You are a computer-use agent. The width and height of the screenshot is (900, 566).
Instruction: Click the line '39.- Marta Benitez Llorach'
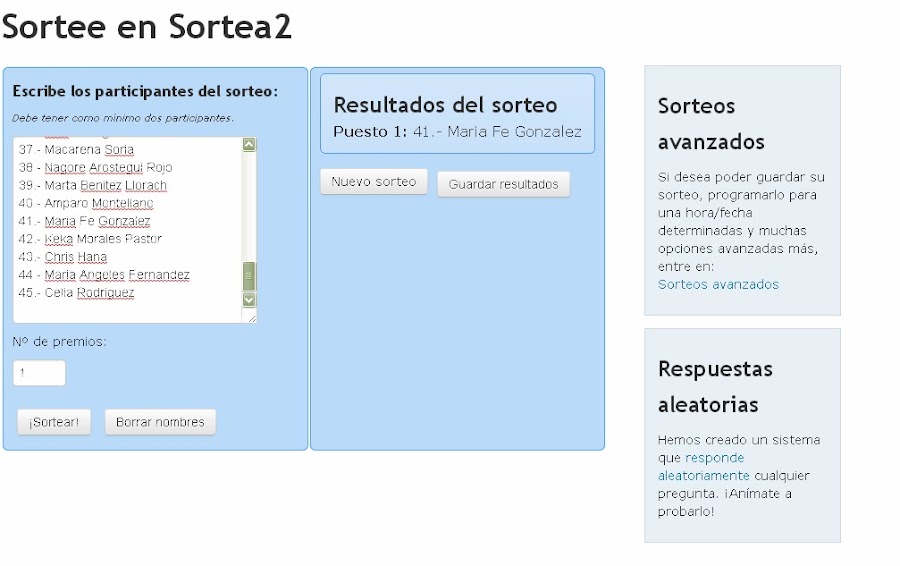point(92,185)
